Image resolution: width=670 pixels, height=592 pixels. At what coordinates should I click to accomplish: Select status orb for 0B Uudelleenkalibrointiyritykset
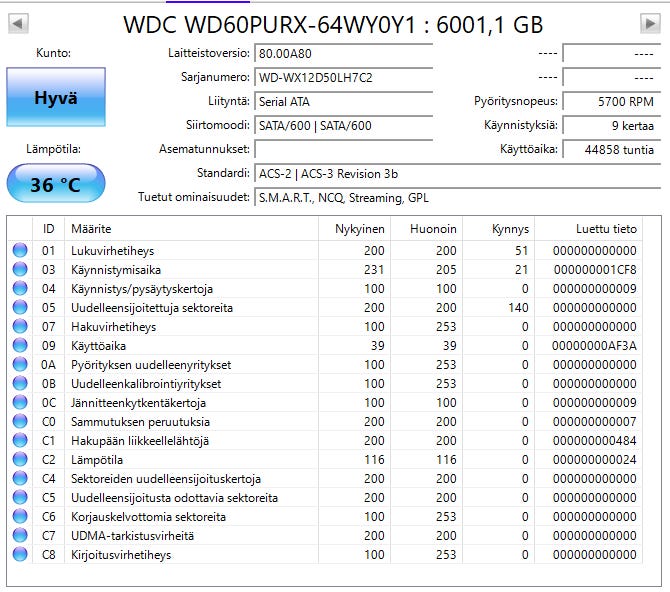[x=20, y=383]
